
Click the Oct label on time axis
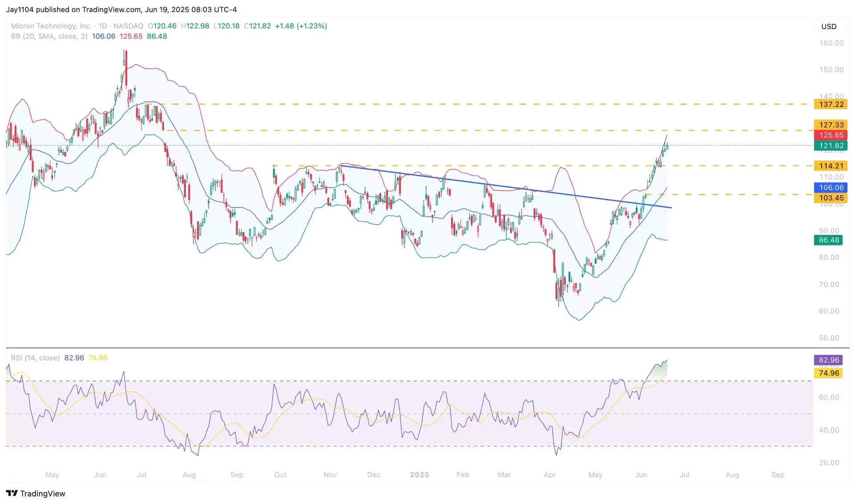[x=280, y=475]
